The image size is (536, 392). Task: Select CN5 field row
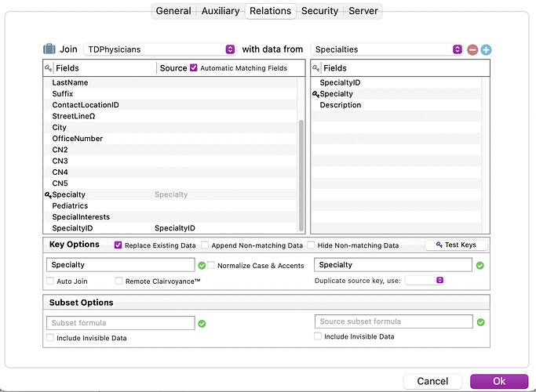pos(170,183)
